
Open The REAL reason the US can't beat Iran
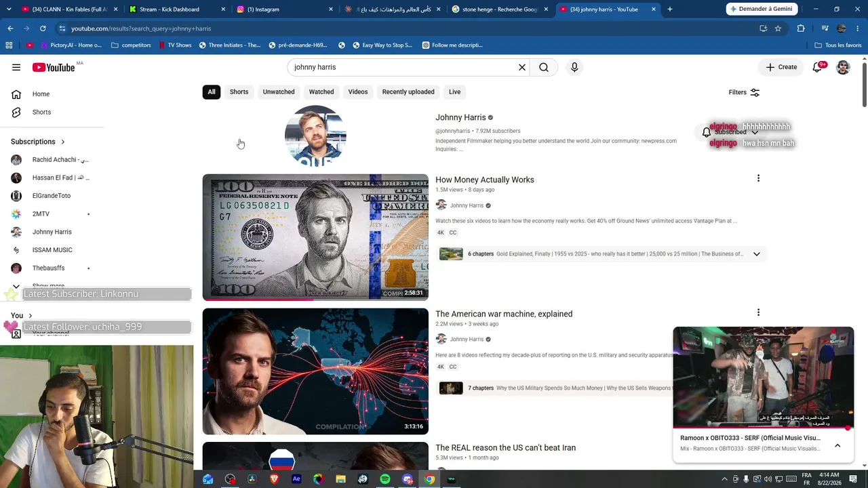[x=505, y=448]
